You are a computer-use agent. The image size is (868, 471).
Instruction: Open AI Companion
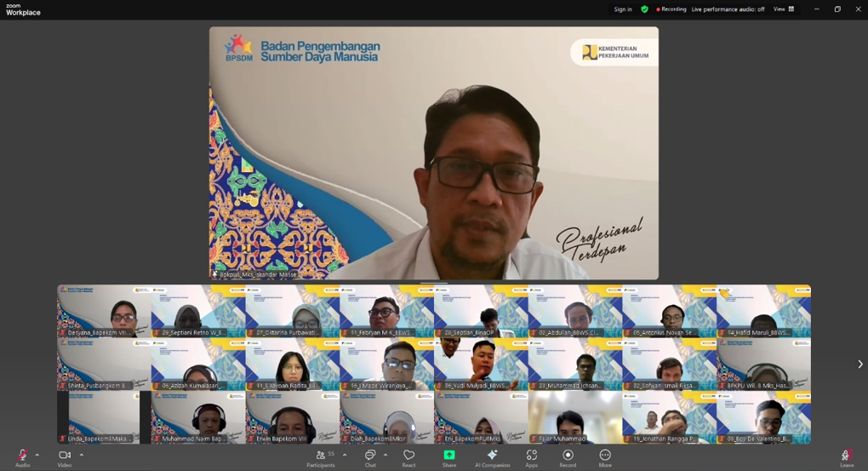tap(492, 457)
